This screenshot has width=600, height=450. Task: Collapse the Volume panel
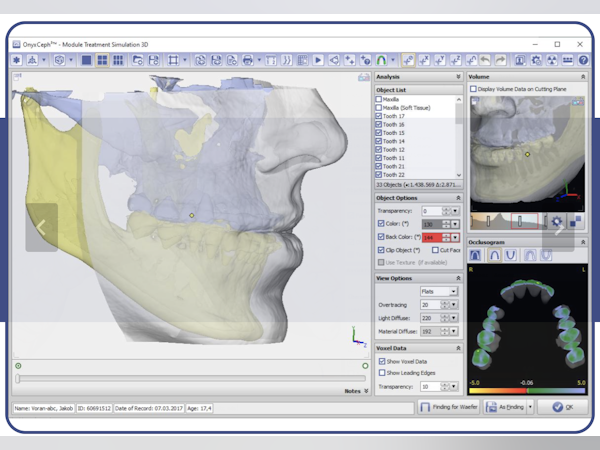(583, 77)
